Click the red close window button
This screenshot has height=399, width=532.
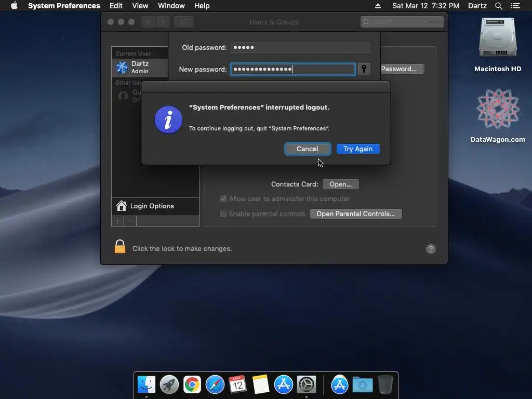[x=111, y=22]
